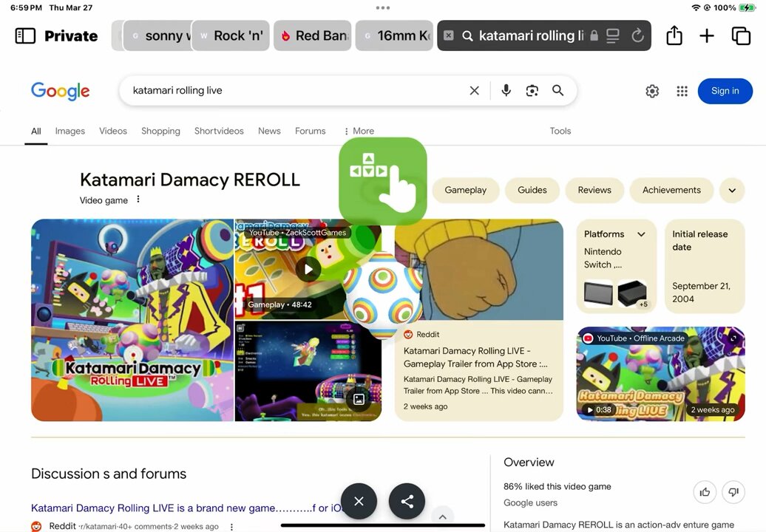766x532 pixels.
Task: Go to Google logo homepage
Action: tap(60, 92)
